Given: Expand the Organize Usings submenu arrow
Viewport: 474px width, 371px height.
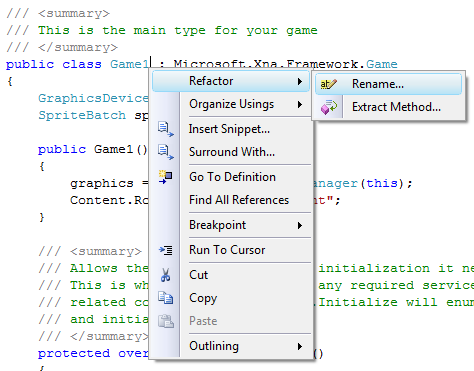Looking at the screenshot, I should [x=300, y=105].
